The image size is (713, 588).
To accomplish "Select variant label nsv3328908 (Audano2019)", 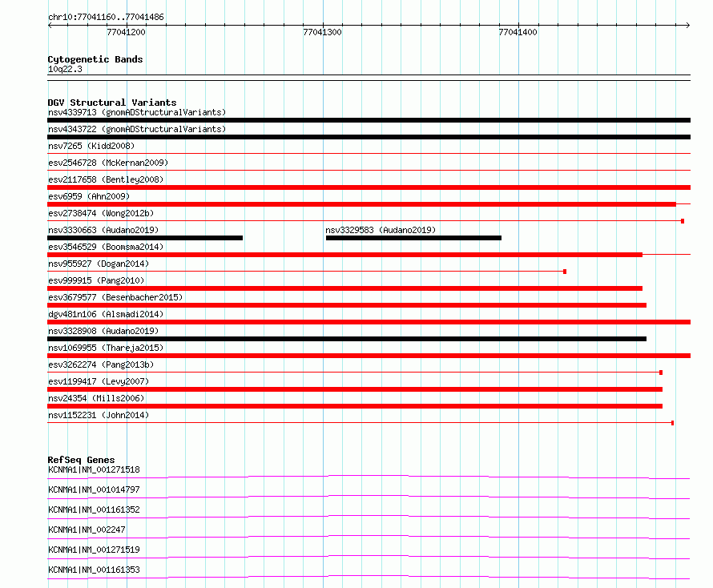I will click(x=103, y=331).
